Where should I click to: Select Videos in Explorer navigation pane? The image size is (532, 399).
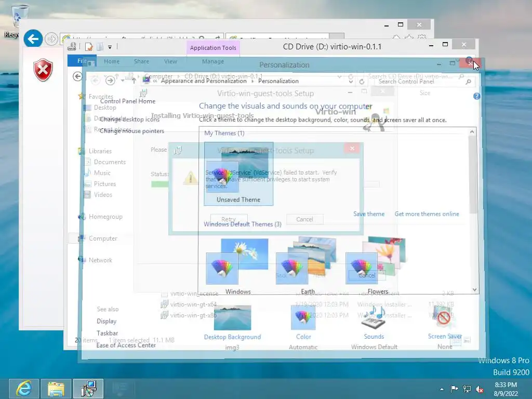[103, 194]
